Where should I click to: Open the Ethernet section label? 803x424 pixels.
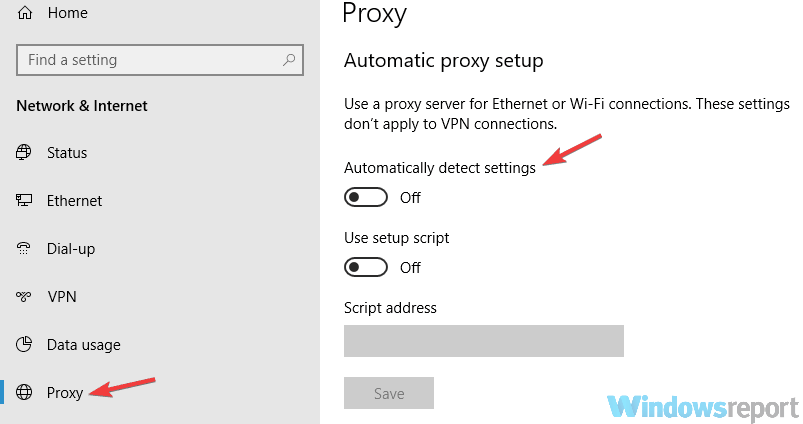[74, 201]
